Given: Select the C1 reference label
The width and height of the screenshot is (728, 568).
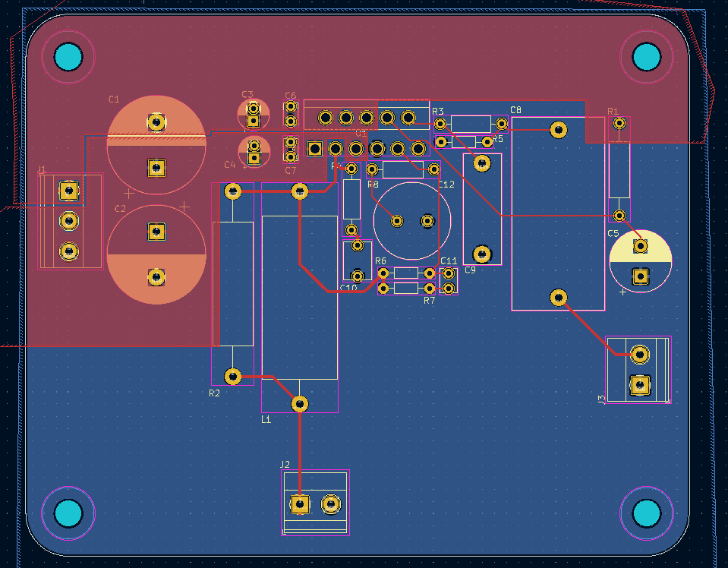Looking at the screenshot, I should coord(114,99).
